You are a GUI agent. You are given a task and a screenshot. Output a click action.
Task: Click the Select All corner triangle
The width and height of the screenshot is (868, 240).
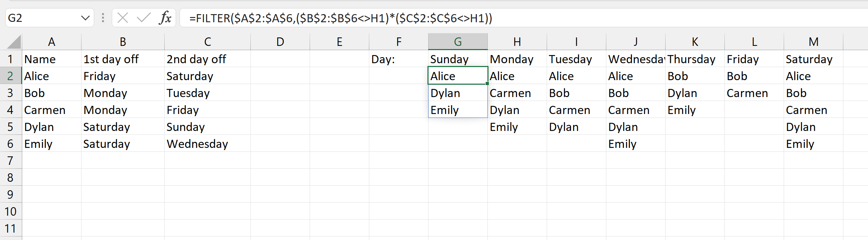pyautogui.click(x=14, y=42)
